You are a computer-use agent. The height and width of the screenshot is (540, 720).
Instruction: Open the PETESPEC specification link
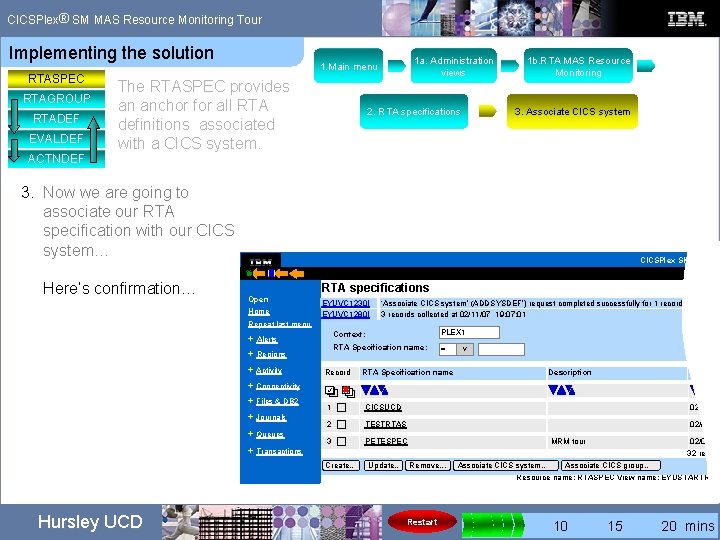pyautogui.click(x=386, y=441)
